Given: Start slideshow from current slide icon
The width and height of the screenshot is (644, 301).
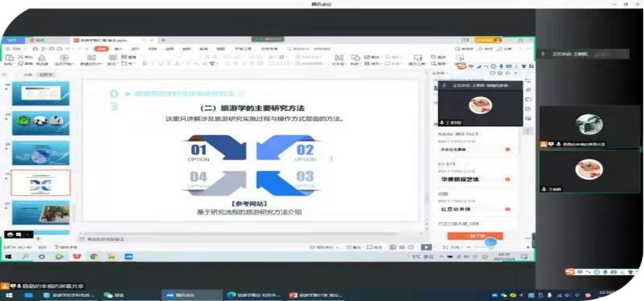Looking at the screenshot, I should coord(64,58).
